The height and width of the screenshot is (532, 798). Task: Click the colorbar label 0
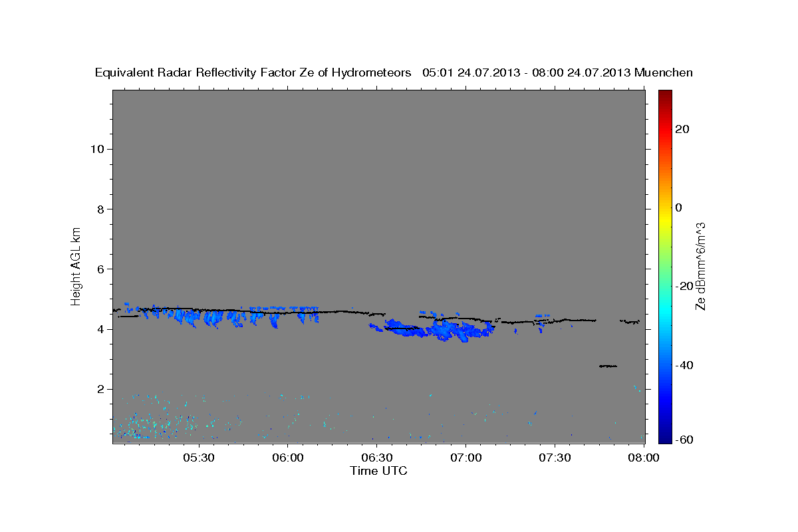(678, 207)
